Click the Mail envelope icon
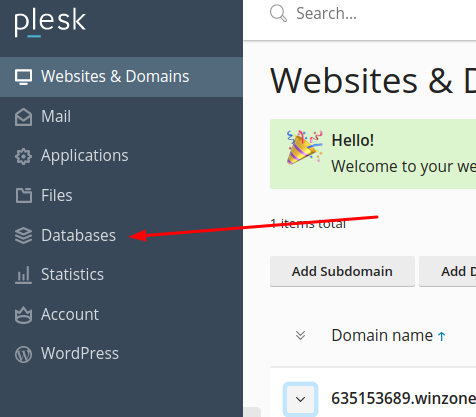 pos(23,117)
